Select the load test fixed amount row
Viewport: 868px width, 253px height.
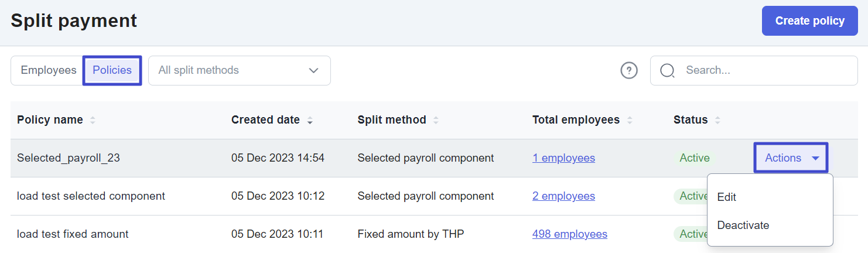(434, 234)
